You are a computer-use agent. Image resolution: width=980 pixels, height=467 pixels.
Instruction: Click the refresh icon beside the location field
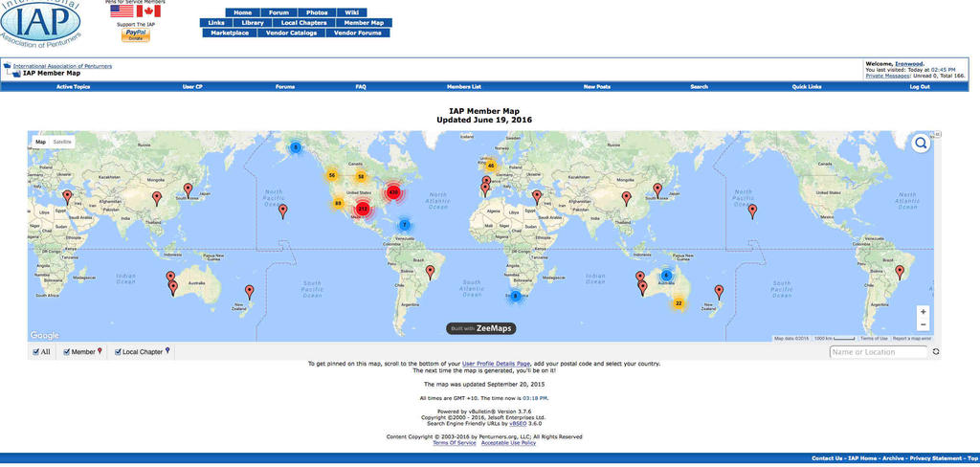936,352
